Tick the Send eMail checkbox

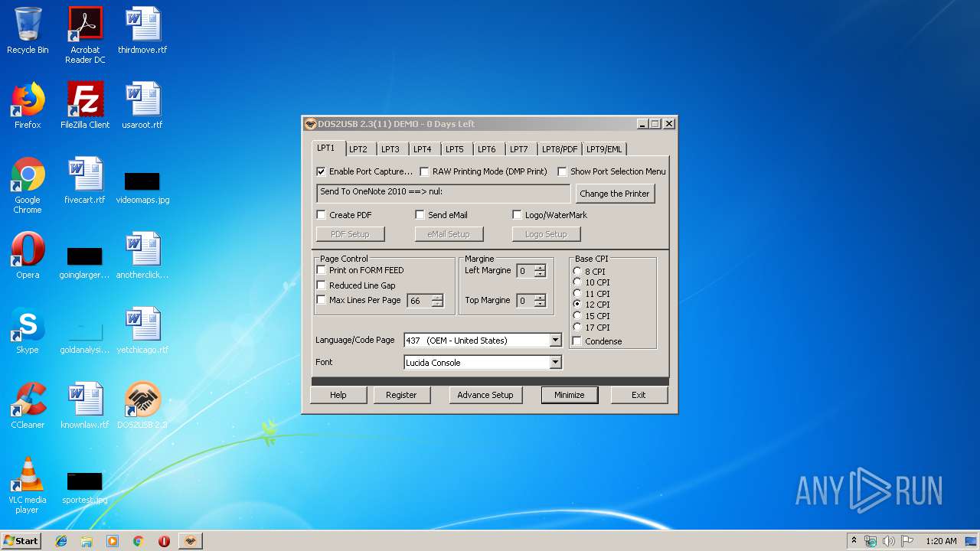420,215
